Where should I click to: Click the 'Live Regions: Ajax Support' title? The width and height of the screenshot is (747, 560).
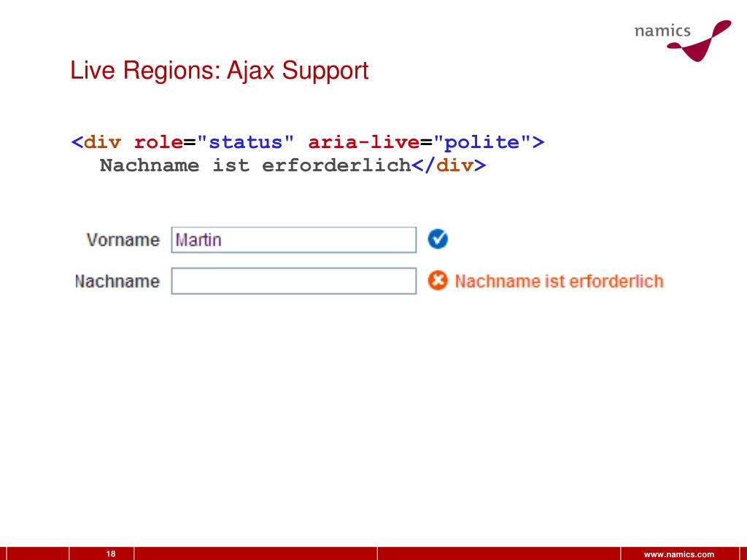coord(219,71)
